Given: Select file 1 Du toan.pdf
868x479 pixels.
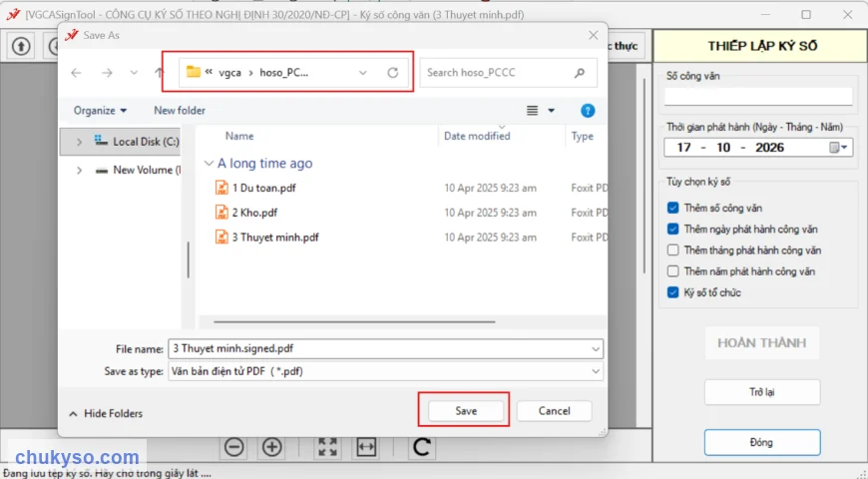Looking at the screenshot, I should (x=263, y=188).
